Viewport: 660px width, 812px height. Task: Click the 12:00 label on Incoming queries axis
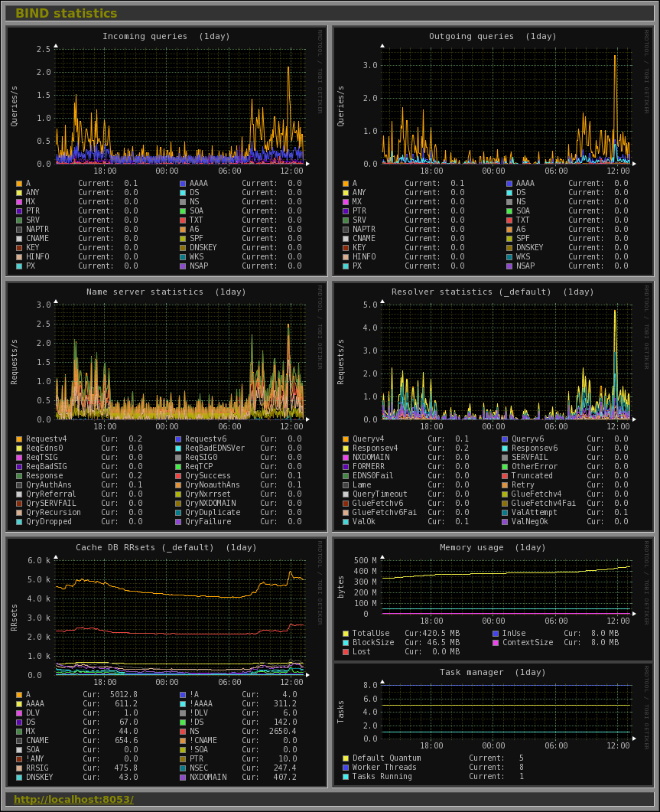(291, 171)
